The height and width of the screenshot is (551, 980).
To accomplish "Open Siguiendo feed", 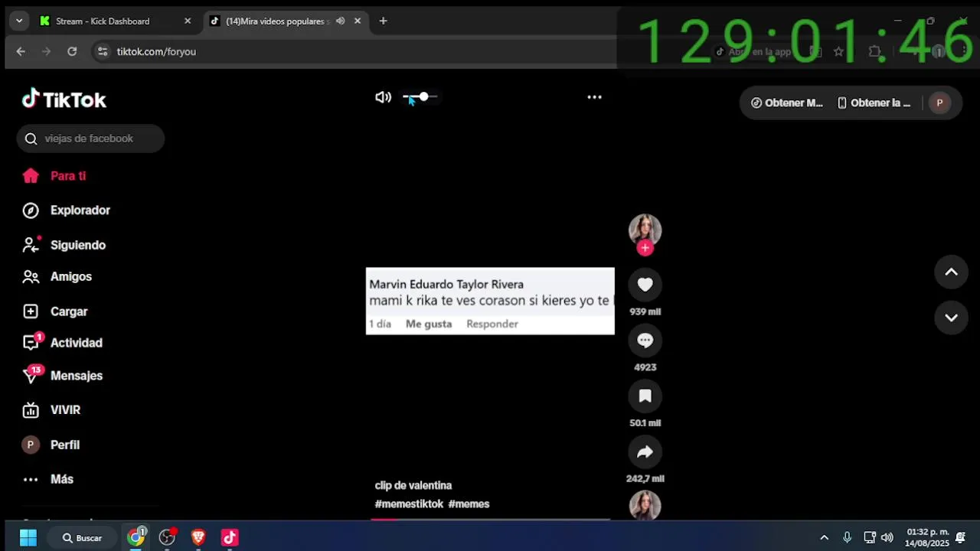I will coord(64,245).
